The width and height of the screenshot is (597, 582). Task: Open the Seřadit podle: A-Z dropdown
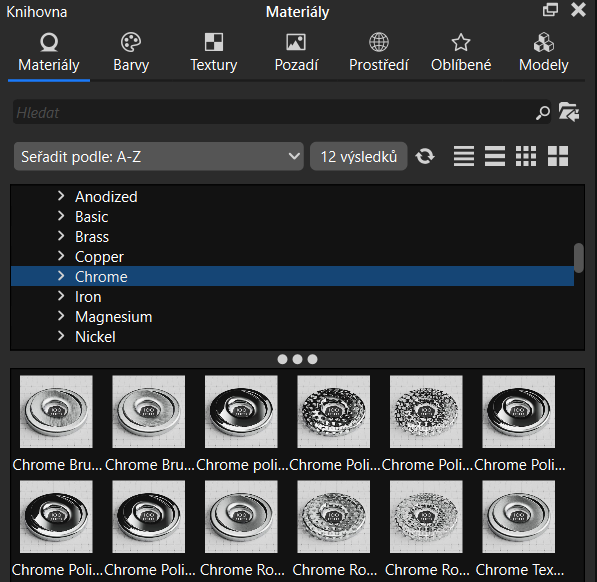pyautogui.click(x=159, y=156)
